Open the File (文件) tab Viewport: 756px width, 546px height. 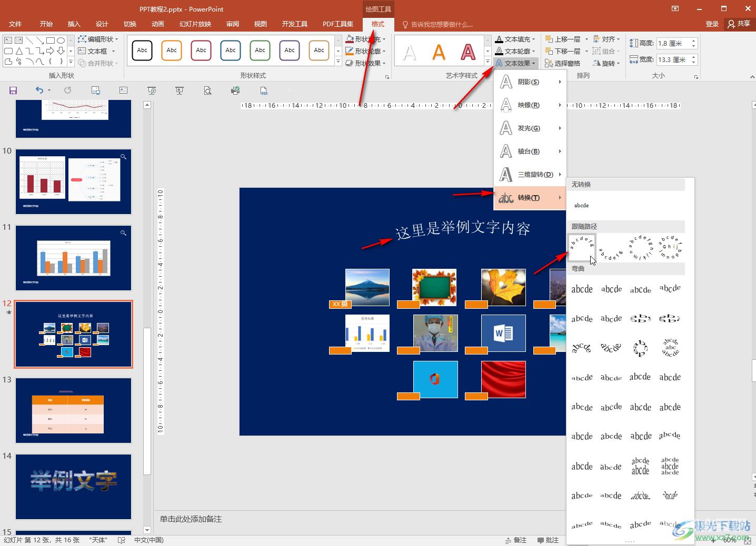pyautogui.click(x=15, y=24)
